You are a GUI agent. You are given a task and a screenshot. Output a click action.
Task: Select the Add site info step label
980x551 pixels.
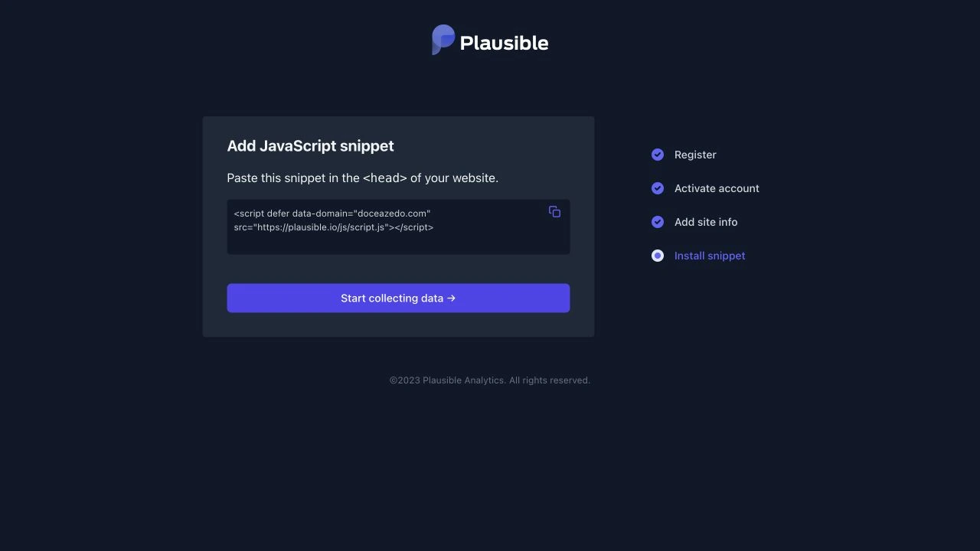coord(706,222)
